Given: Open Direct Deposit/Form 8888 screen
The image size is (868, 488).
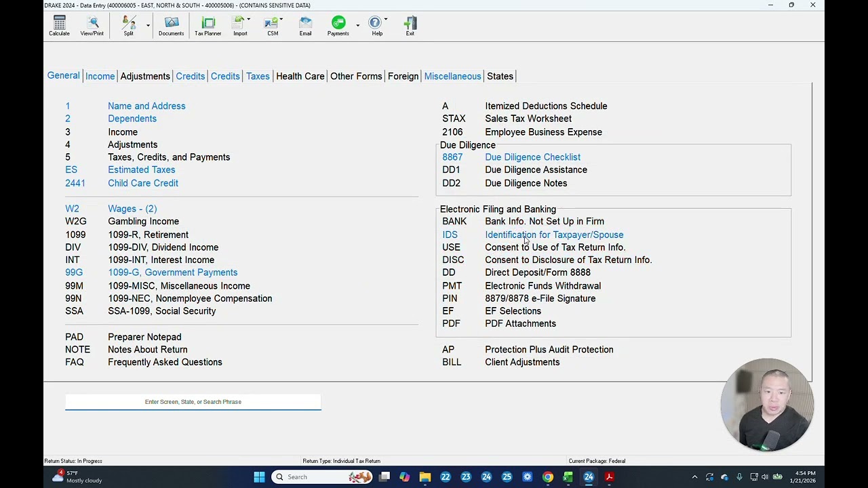Looking at the screenshot, I should tap(538, 272).
